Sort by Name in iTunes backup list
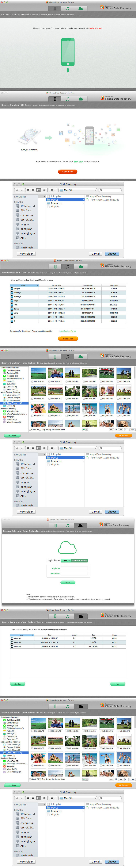 24,285
